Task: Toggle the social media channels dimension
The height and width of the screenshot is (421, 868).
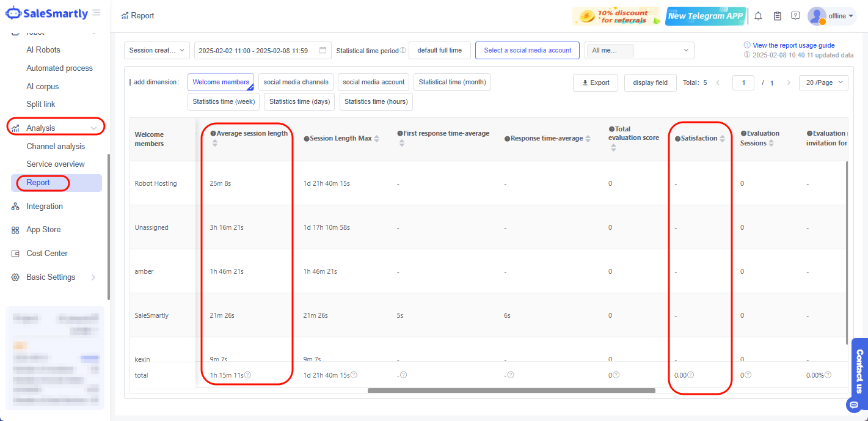Action: tap(296, 82)
